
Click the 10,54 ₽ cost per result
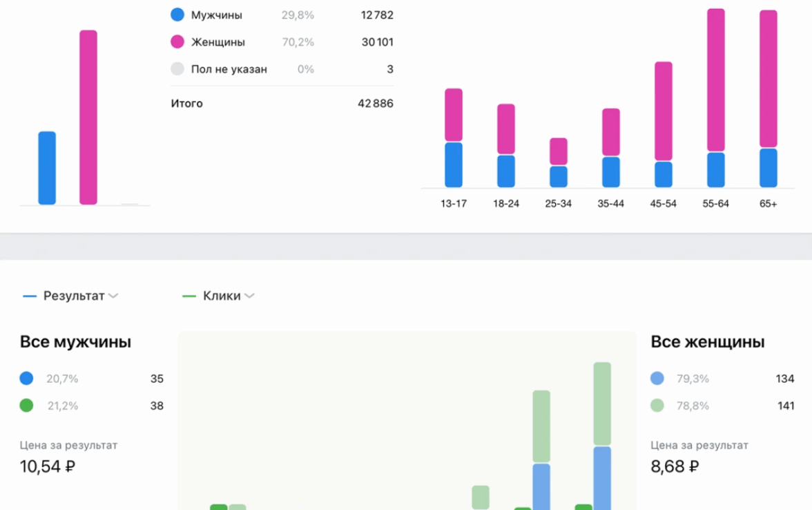click(48, 466)
